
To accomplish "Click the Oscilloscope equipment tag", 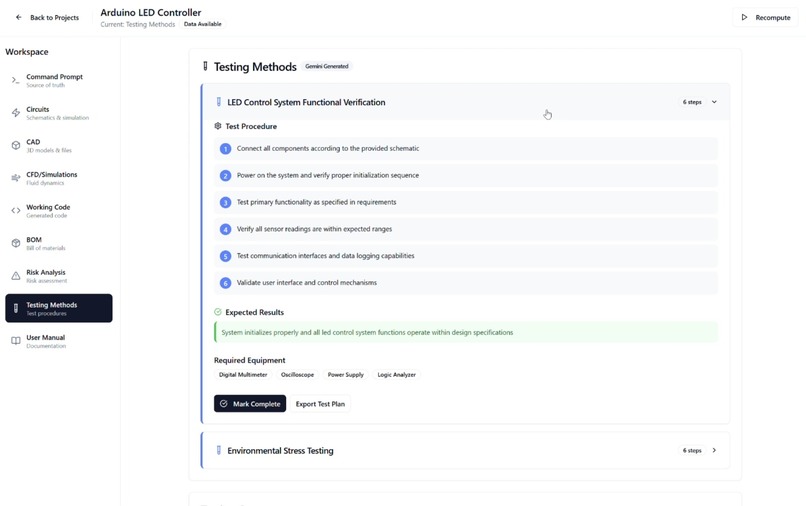I will [297, 375].
